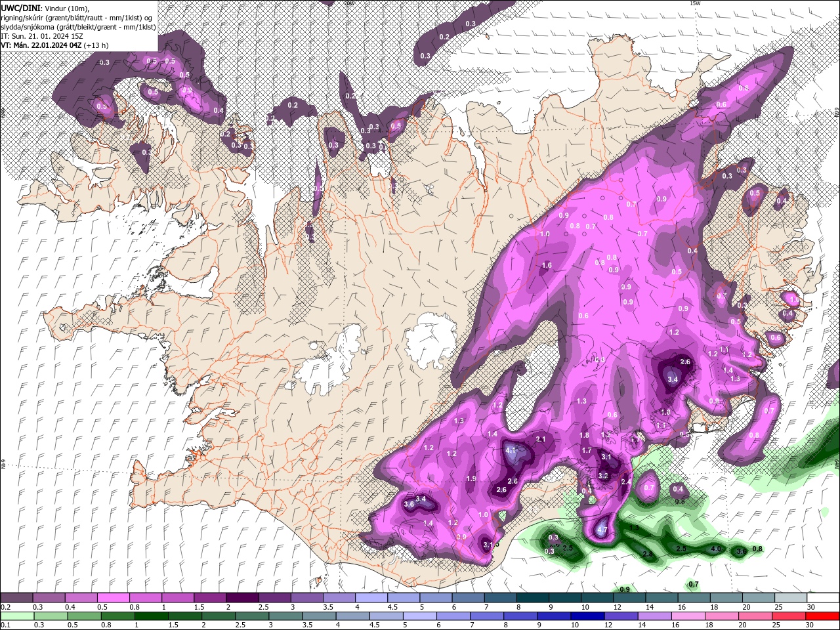Click the 2.4 value on the map
Viewport: 840px width, 630px height.
coord(626,482)
